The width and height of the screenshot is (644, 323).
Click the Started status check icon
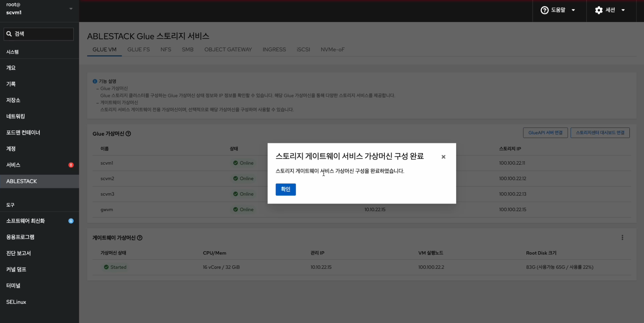point(106,267)
